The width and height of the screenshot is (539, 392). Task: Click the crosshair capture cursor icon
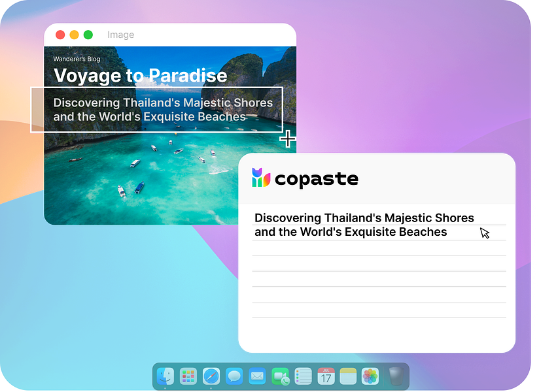click(x=288, y=139)
